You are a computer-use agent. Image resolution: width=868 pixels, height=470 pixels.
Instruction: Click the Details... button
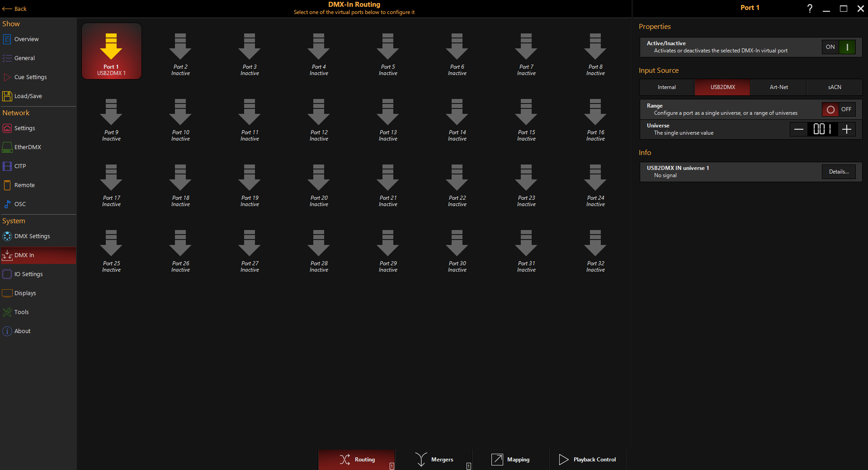[839, 172]
